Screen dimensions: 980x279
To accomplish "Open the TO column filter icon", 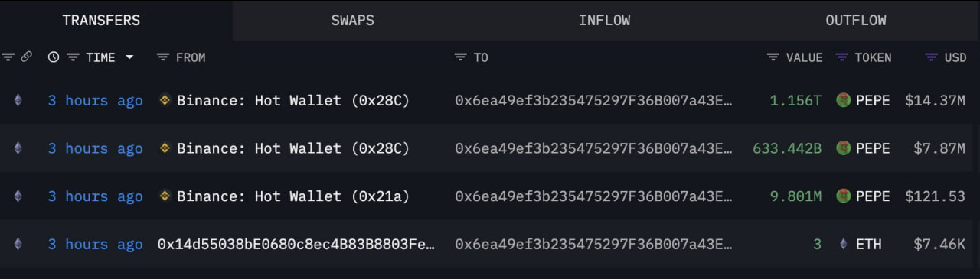I will pos(460,57).
